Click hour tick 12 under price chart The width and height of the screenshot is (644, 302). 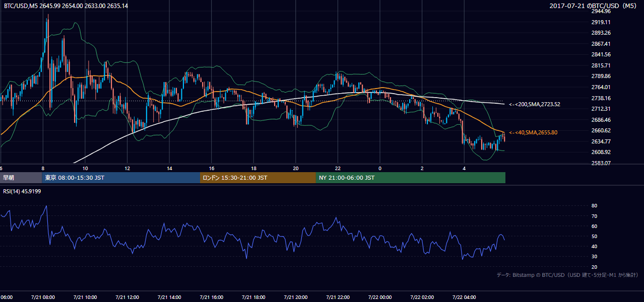127,168
